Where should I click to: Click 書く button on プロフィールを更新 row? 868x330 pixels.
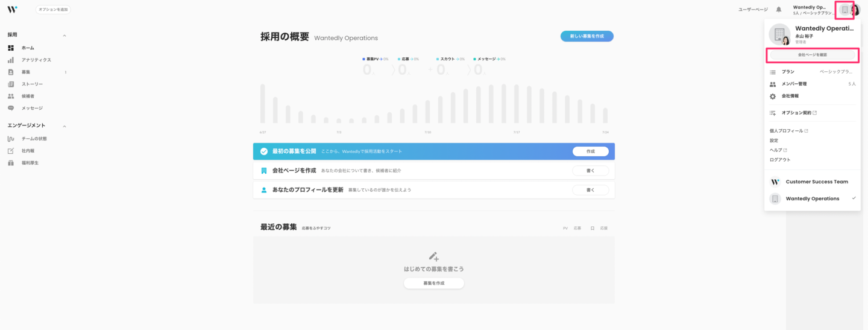click(x=590, y=189)
